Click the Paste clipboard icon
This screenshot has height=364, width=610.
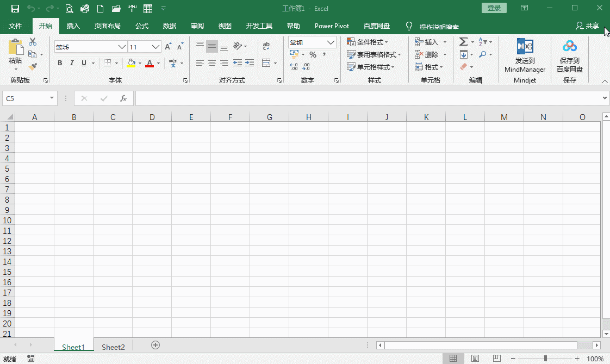(16, 47)
